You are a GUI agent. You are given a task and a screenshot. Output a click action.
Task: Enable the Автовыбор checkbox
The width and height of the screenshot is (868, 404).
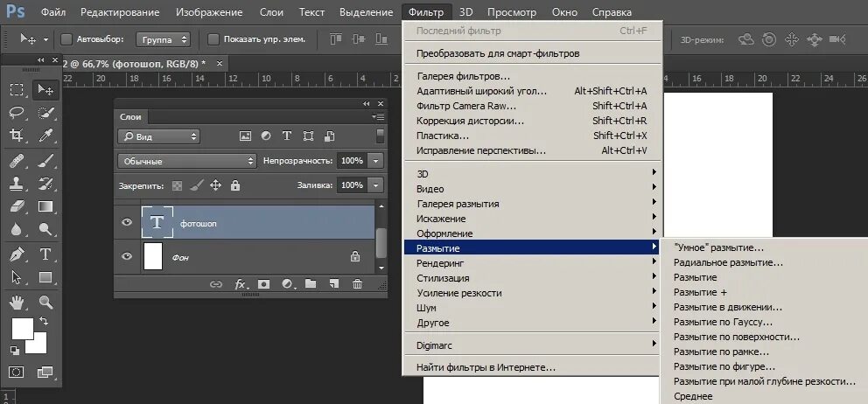coord(66,39)
